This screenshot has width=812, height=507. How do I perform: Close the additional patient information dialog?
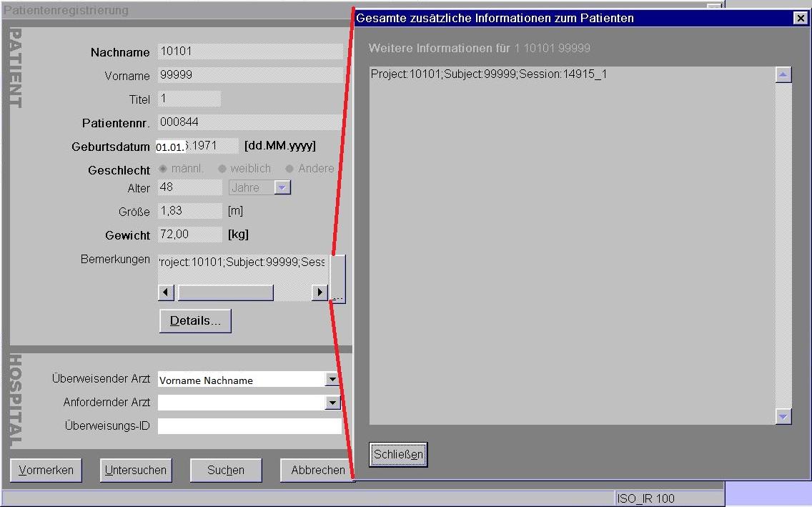[x=801, y=19]
